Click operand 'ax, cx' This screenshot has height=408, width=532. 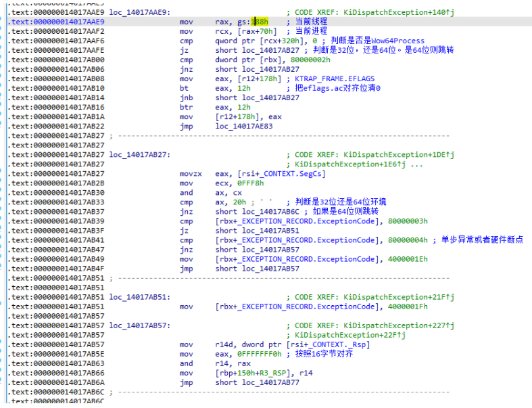(228, 193)
